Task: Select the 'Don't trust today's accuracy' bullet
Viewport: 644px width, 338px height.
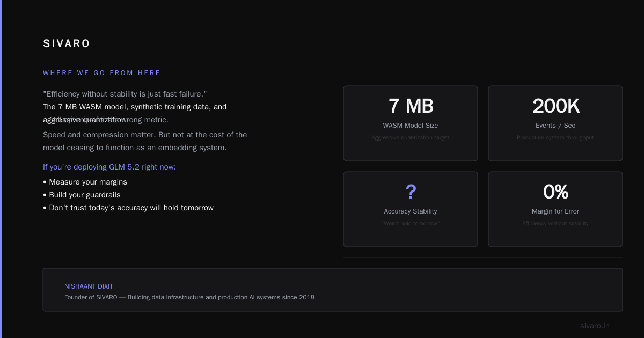Action: coord(128,208)
